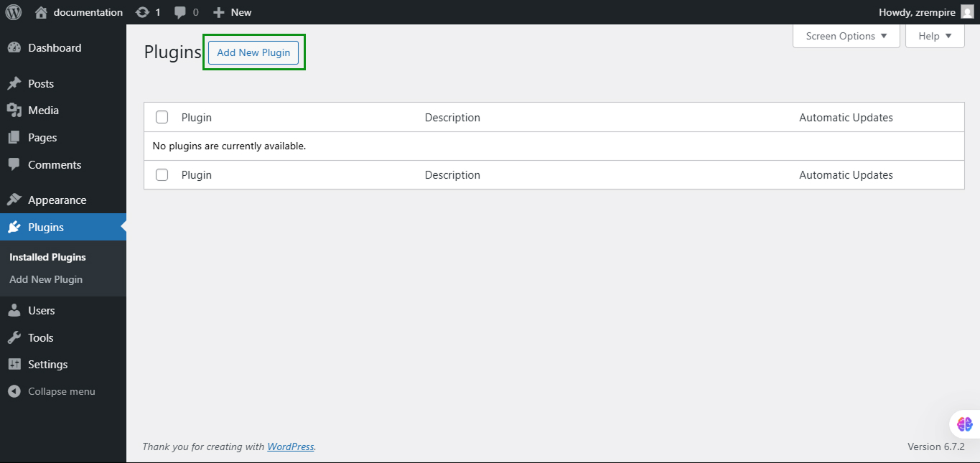Open the Plugins plug icon
This screenshot has height=463, width=980.
coord(14,227)
